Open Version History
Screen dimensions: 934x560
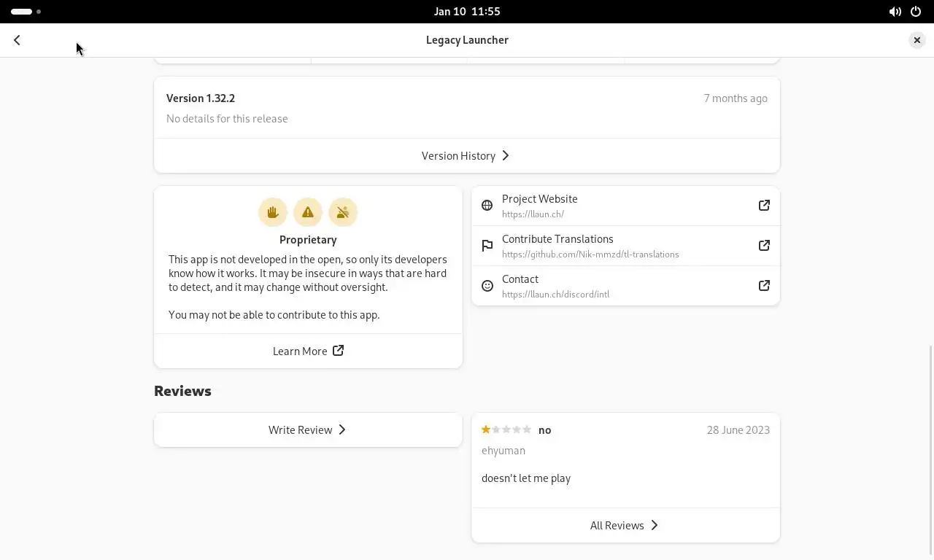(467, 155)
